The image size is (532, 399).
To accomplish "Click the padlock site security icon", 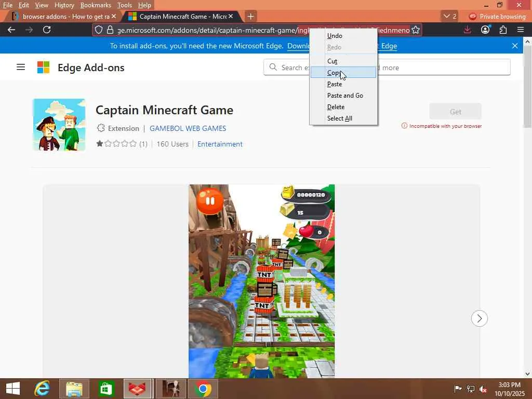I will 110,30.
